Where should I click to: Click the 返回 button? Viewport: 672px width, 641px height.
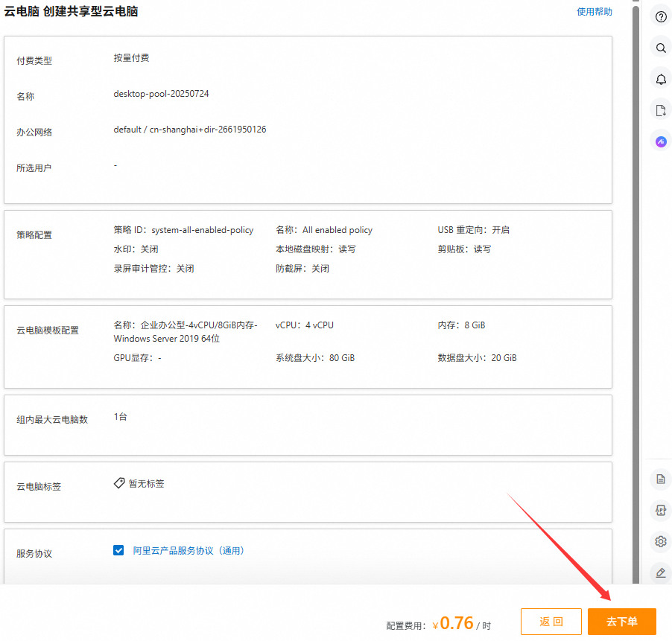551,622
